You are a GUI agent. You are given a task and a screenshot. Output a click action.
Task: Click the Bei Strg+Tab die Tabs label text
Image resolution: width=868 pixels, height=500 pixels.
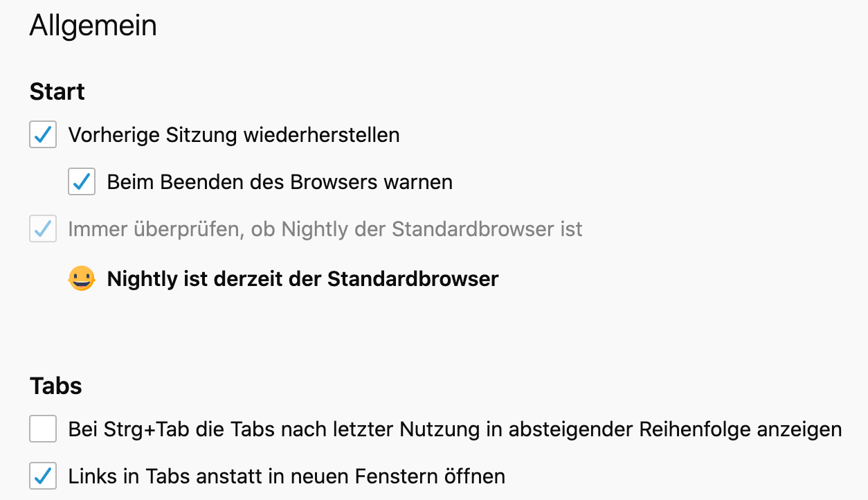455,429
